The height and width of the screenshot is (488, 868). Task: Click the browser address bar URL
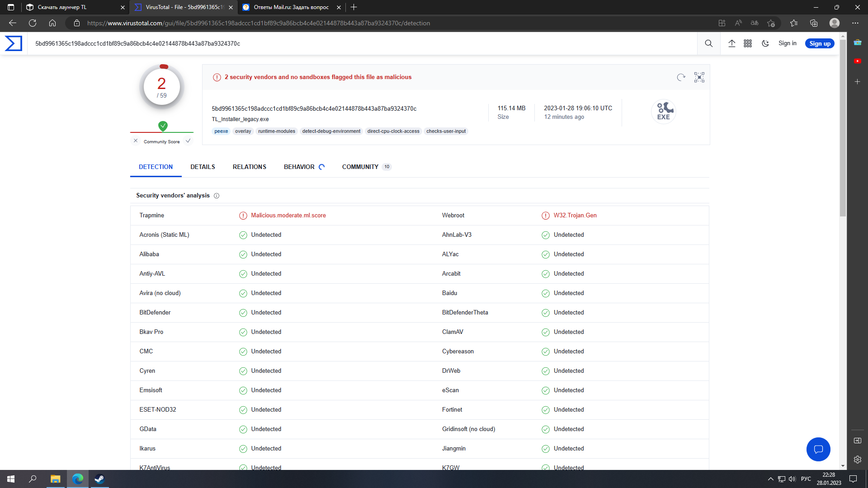click(x=259, y=23)
